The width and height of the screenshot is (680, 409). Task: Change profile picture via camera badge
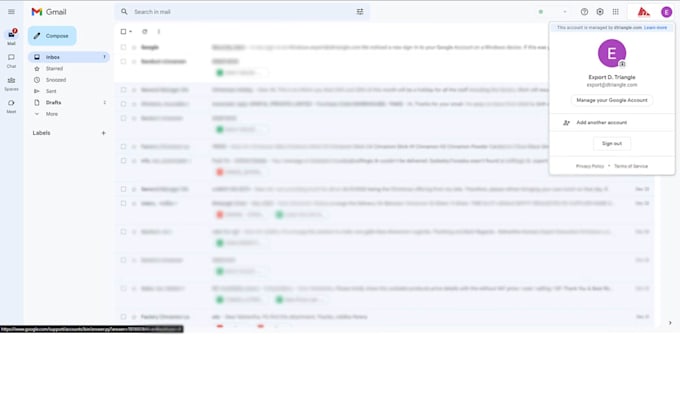click(x=622, y=64)
